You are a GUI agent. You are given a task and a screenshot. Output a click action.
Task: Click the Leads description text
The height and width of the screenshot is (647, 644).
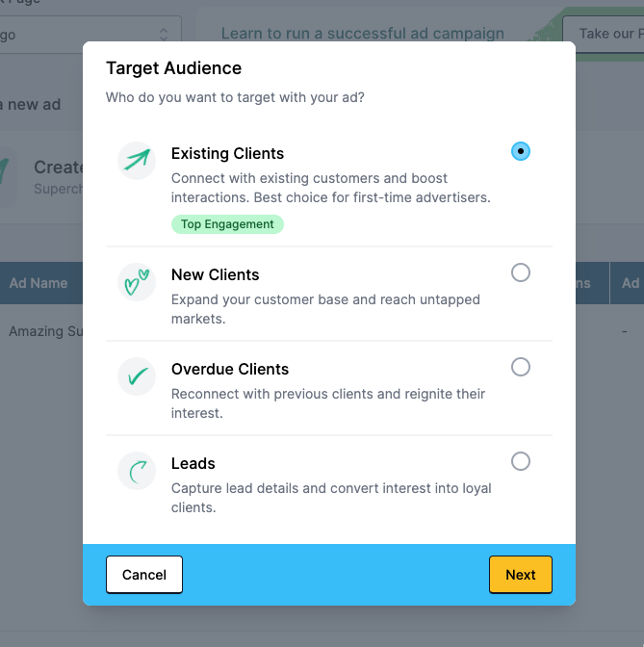point(331,498)
